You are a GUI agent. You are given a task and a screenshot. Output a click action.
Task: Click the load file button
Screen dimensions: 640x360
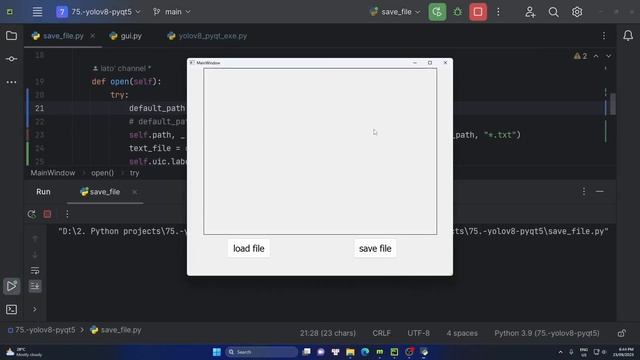coord(249,248)
